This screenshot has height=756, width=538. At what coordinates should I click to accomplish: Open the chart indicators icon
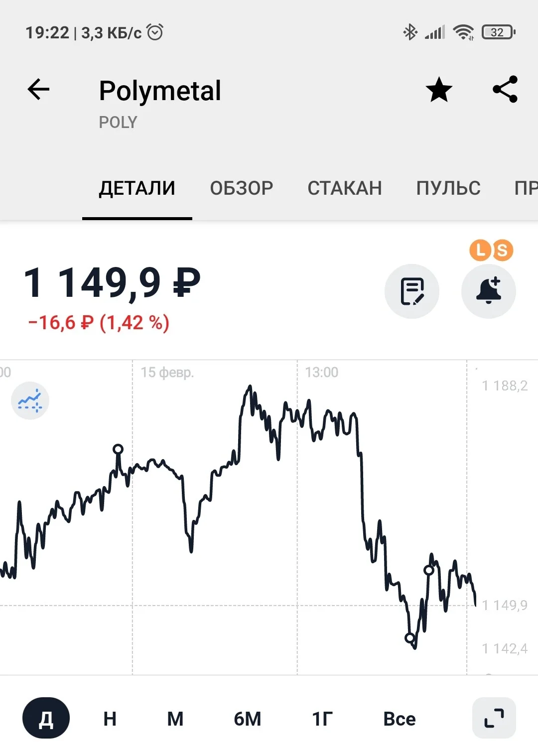(30, 400)
